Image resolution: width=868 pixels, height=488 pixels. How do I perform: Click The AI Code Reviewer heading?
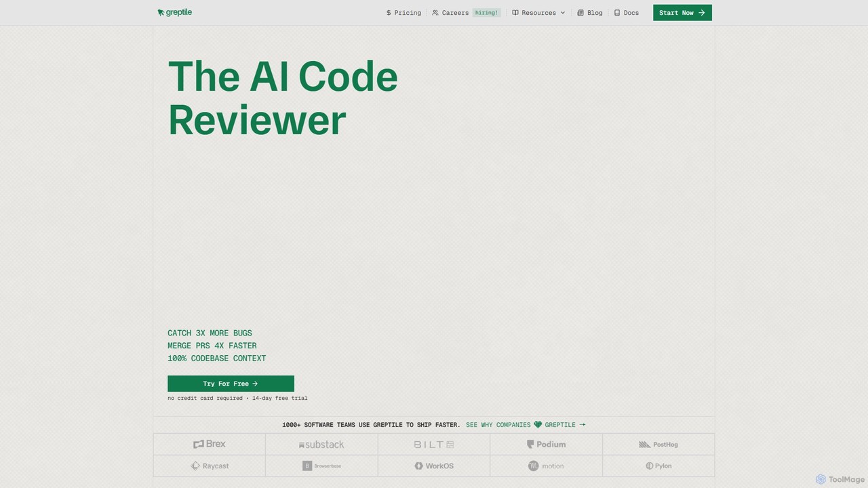click(x=283, y=98)
